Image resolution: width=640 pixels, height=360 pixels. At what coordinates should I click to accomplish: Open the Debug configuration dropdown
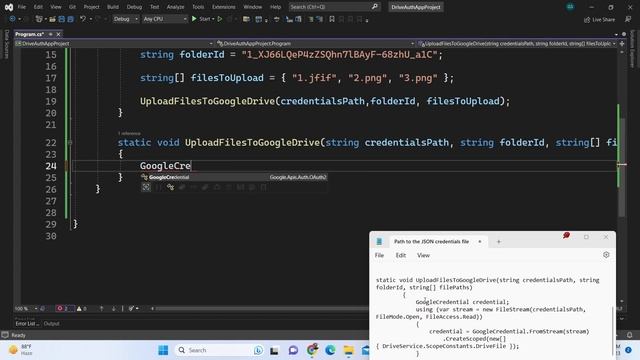(x=125, y=19)
